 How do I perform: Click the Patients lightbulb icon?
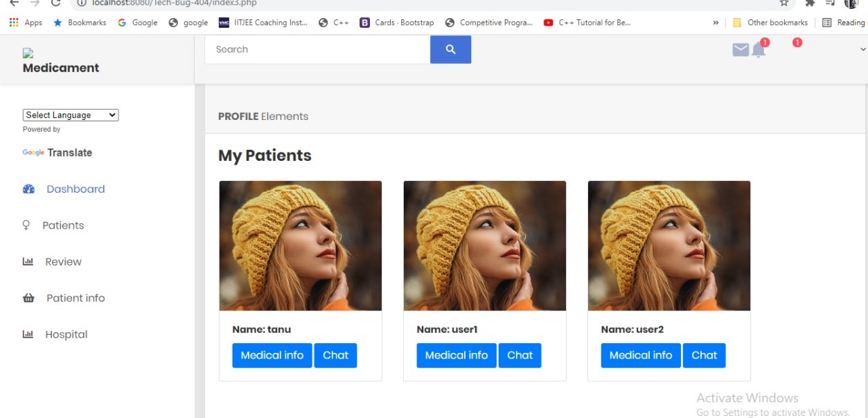pos(26,225)
